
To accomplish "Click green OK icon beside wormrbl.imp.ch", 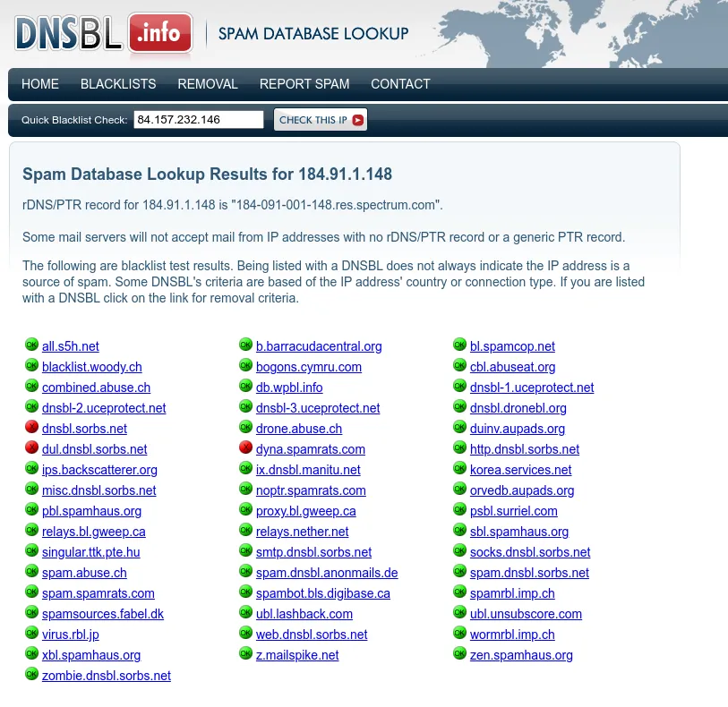I will 459,633.
